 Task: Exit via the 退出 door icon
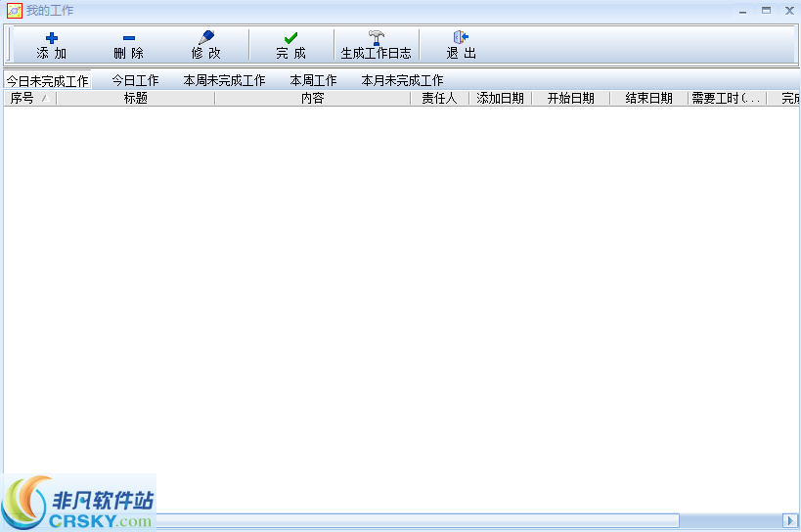click(461, 38)
